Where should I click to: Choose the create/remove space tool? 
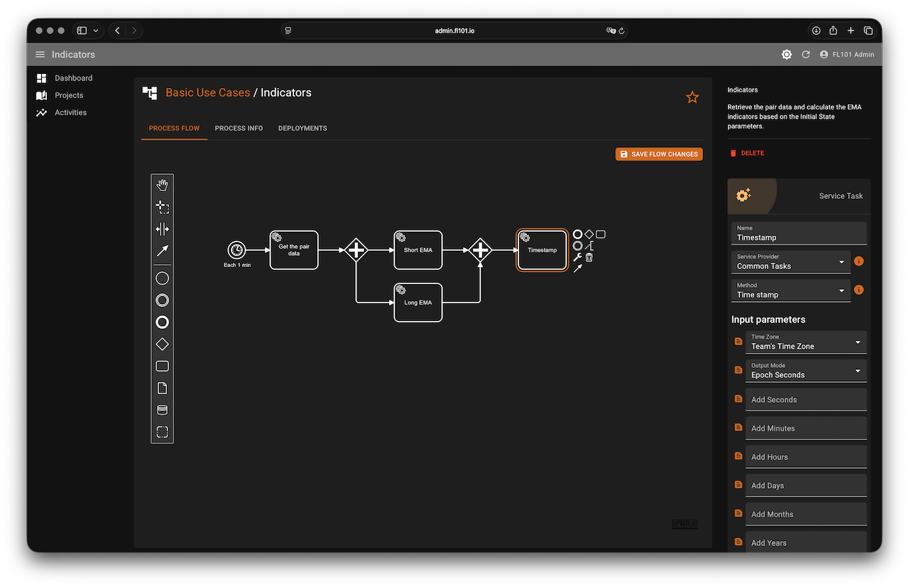[x=162, y=229]
